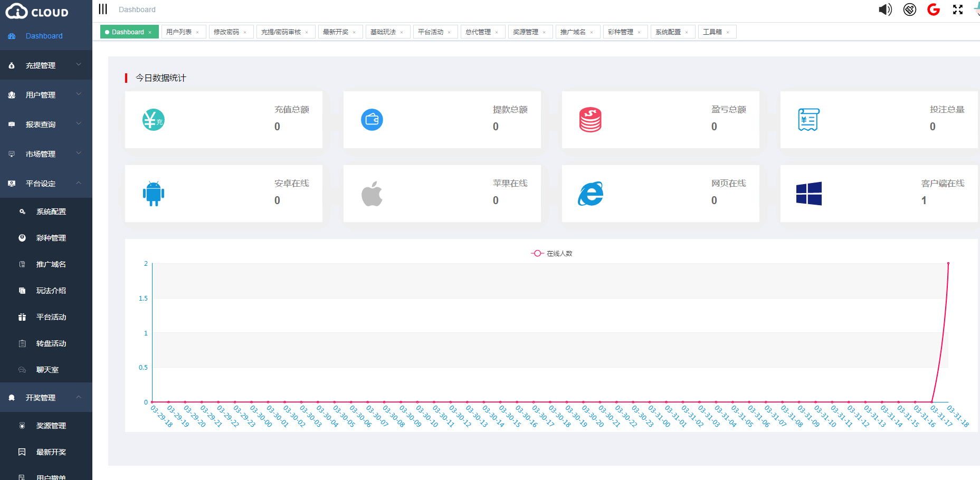
Task: Expand the 市场管理 sidebar menu
Action: click(x=46, y=154)
